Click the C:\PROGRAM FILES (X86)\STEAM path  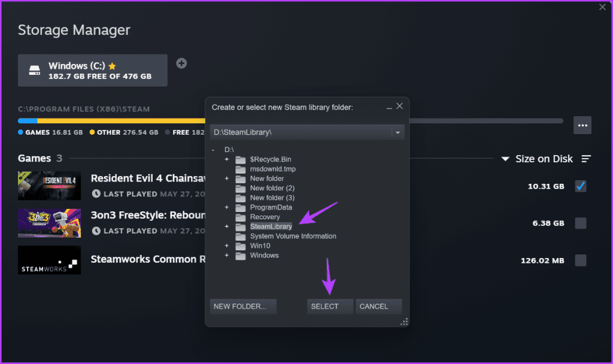click(x=84, y=109)
